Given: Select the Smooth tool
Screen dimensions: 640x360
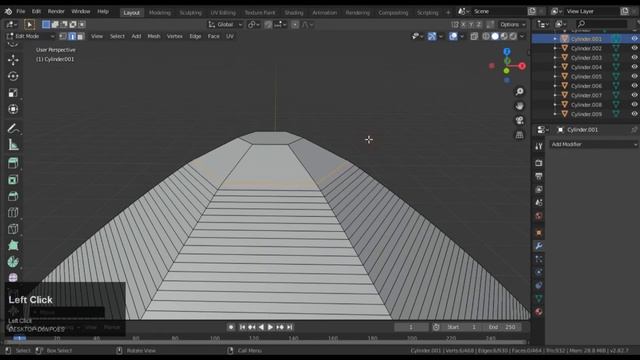Looking at the screenshot, I should [13, 278].
